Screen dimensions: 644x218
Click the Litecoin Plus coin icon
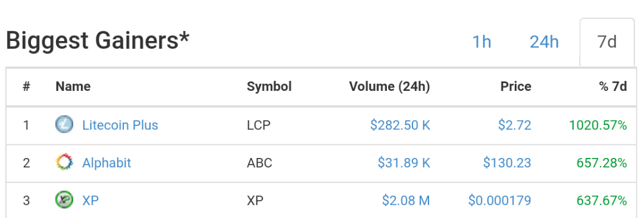pos(64,125)
